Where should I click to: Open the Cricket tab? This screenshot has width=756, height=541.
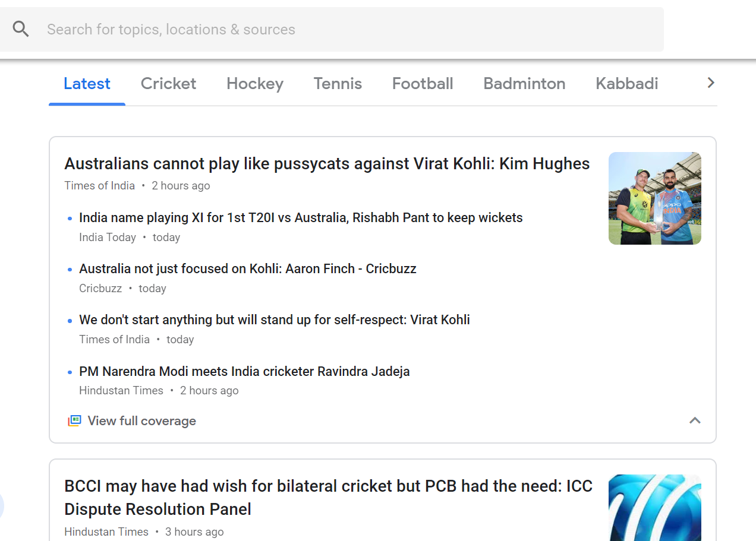tap(168, 84)
